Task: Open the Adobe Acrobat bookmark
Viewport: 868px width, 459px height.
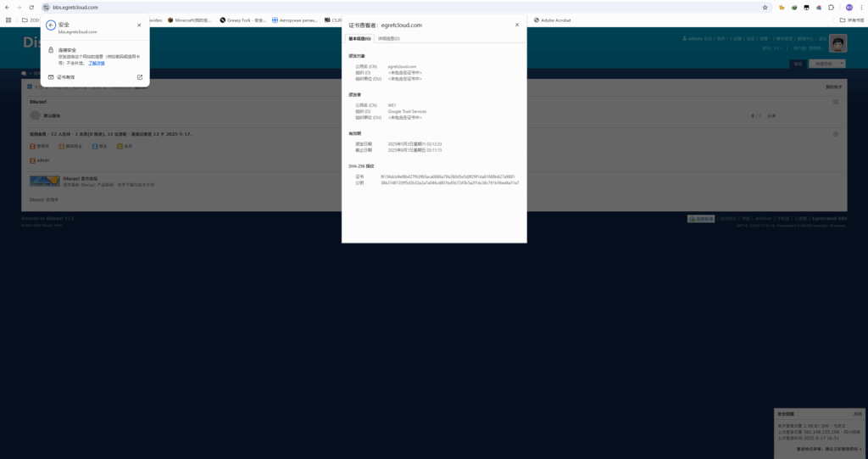Action: coord(552,20)
